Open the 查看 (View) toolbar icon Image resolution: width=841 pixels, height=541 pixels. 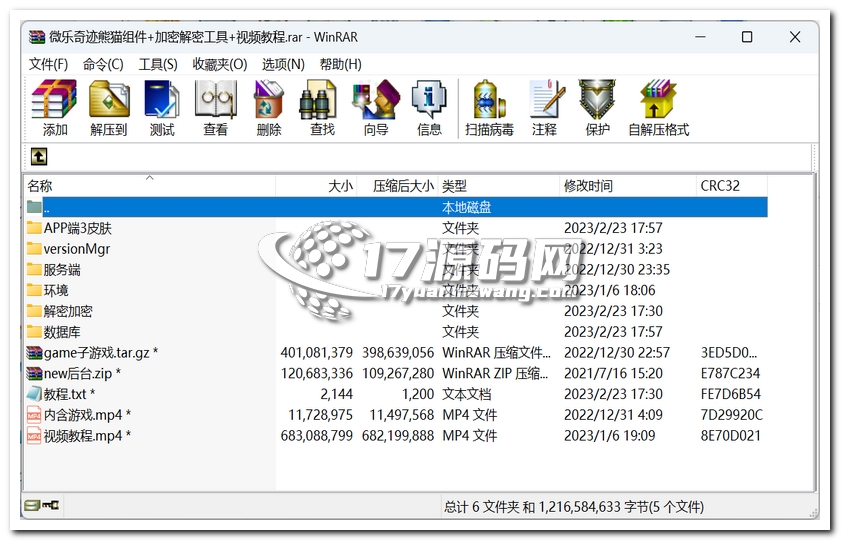click(215, 108)
